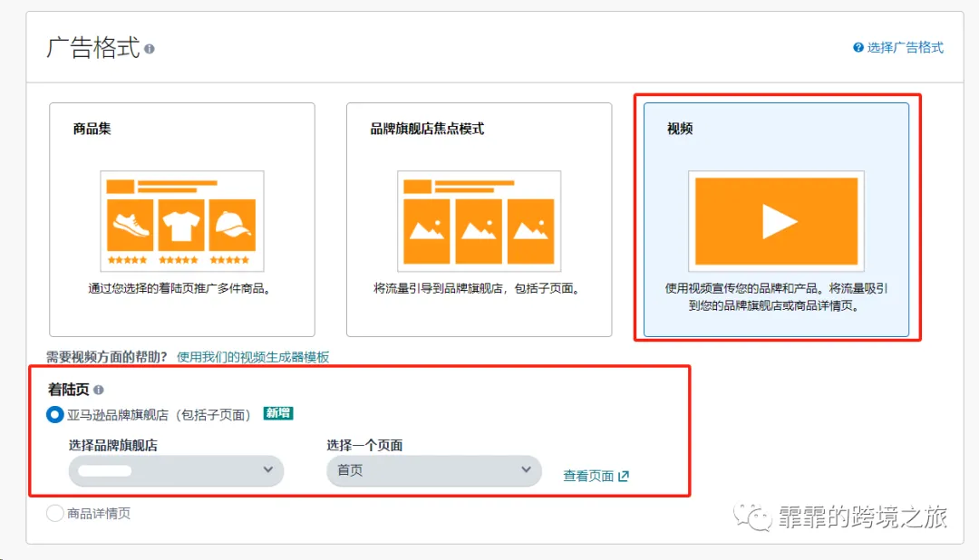Click the 选择品牌旗舰店 field label

click(113, 445)
